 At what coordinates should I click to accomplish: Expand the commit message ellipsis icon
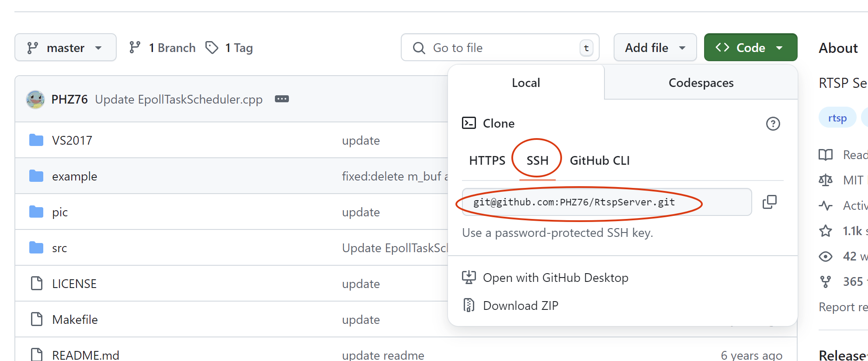tap(282, 99)
